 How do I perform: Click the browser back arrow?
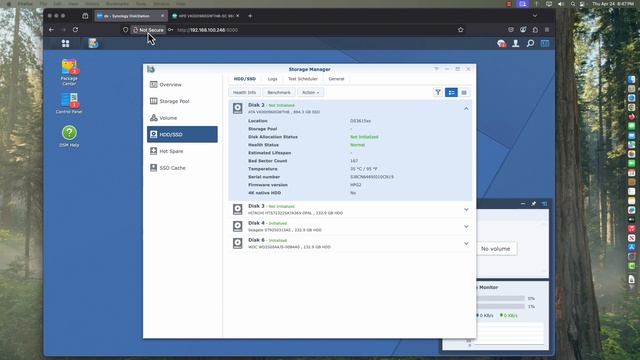click(51, 29)
